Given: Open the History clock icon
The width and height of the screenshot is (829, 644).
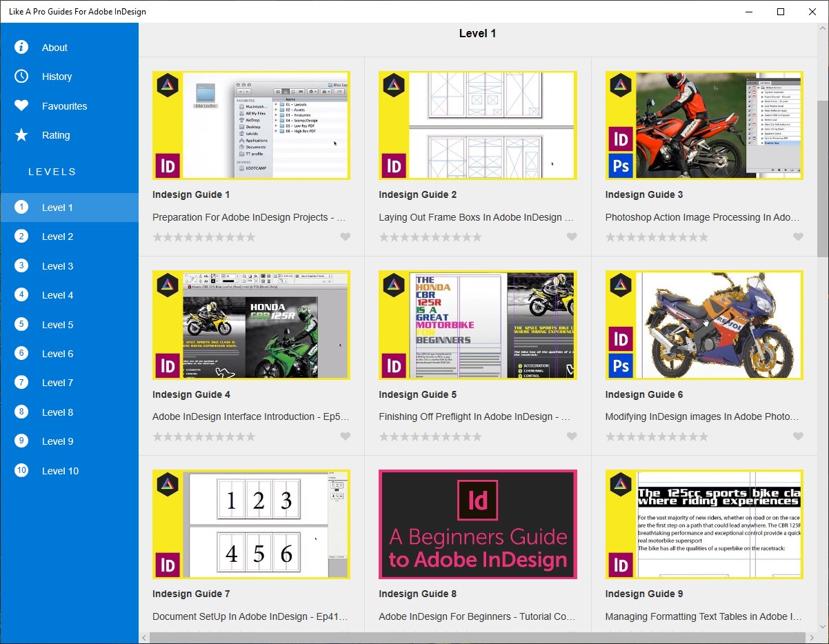Looking at the screenshot, I should pyautogui.click(x=21, y=76).
